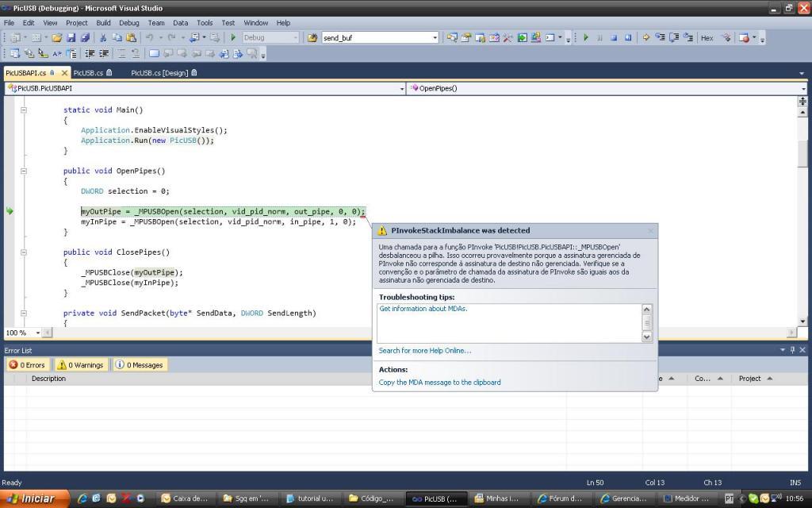Stop debugging with the square stop icon

(x=614, y=37)
